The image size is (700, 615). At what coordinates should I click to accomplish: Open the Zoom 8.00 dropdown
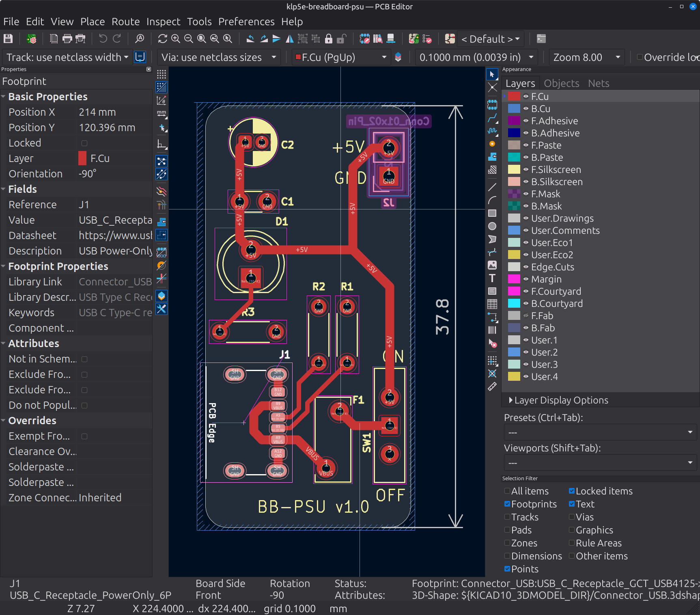click(587, 57)
